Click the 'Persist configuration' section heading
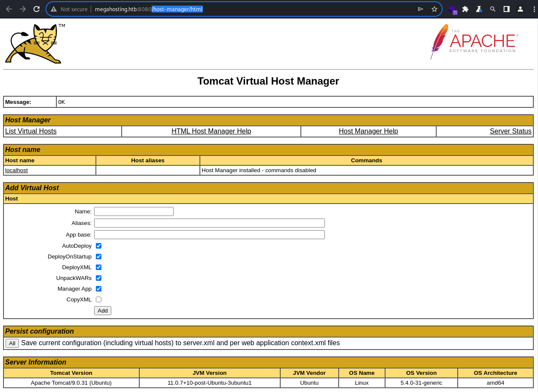The height and width of the screenshot is (392, 538). pos(40,331)
